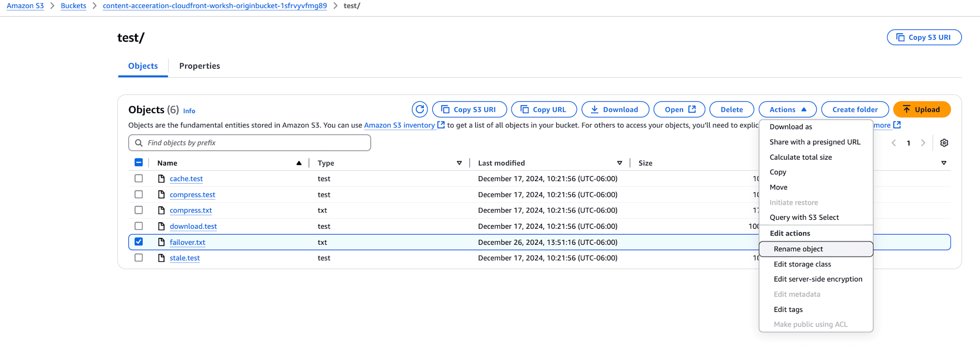This screenshot has height=353, width=980.
Task: Switch to the Properties tab
Action: (x=199, y=66)
